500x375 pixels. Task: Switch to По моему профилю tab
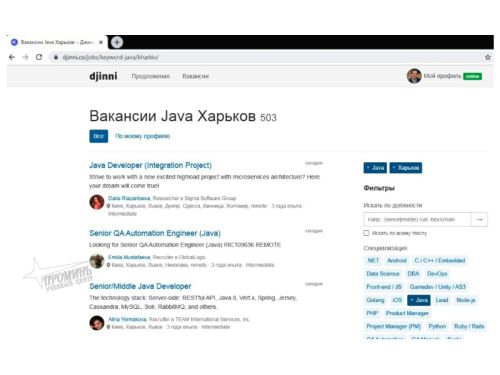tap(142, 136)
